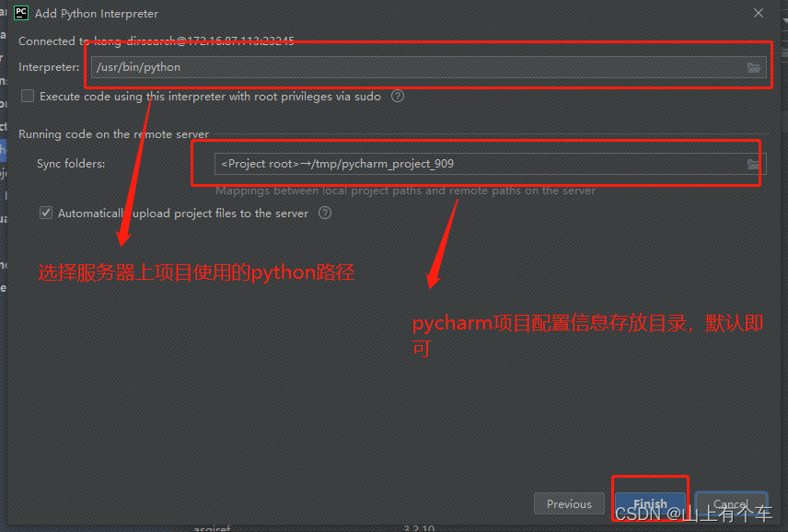Image resolution: width=788 pixels, height=532 pixels.
Task: Close the Add Python Interpreter dialog
Action: pos(759,14)
